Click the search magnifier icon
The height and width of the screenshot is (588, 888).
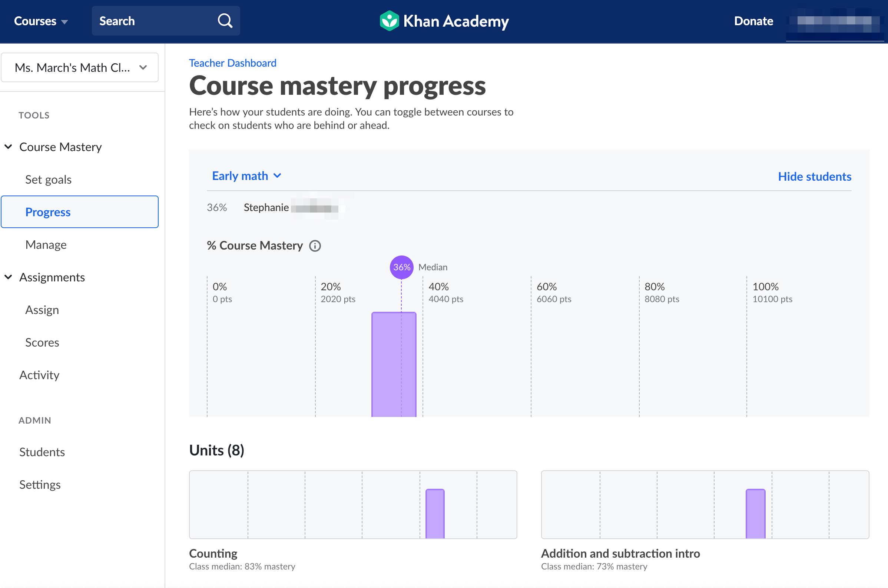tap(225, 21)
